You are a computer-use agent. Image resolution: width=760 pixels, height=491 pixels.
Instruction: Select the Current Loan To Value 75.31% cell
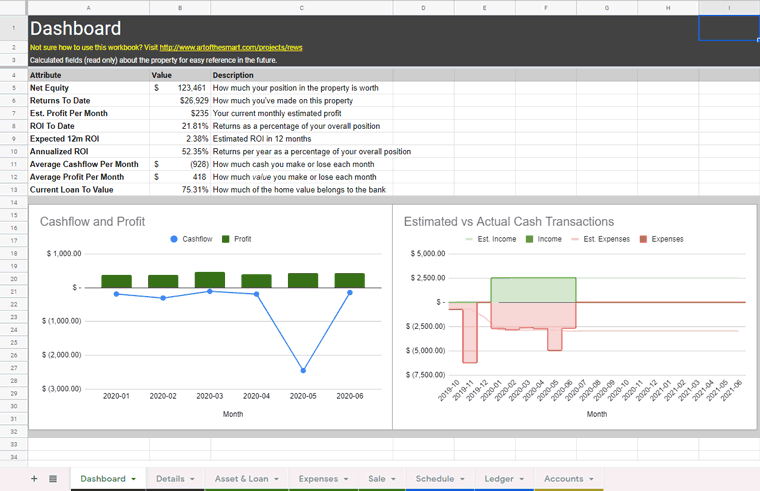click(x=180, y=190)
